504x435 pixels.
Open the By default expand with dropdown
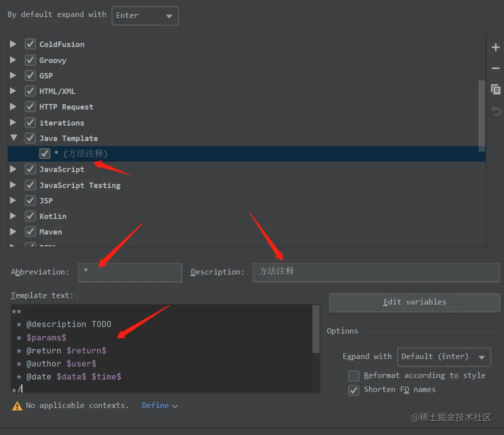click(x=145, y=16)
